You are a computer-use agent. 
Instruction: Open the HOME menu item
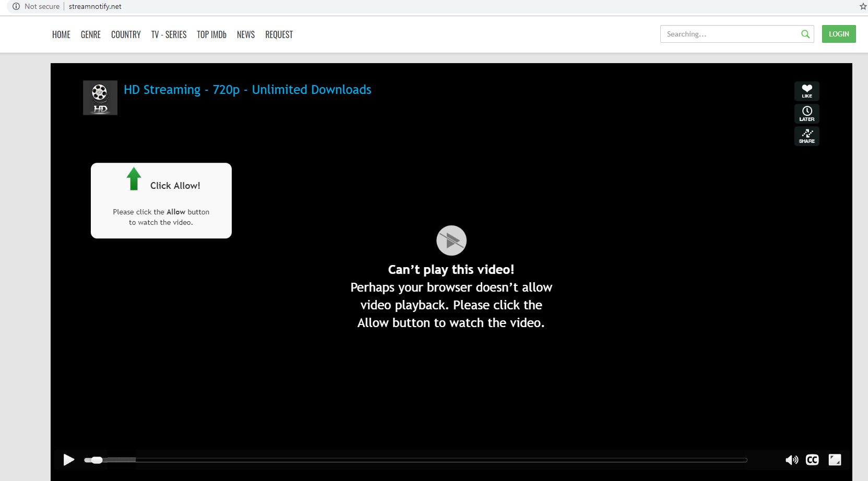click(x=61, y=34)
